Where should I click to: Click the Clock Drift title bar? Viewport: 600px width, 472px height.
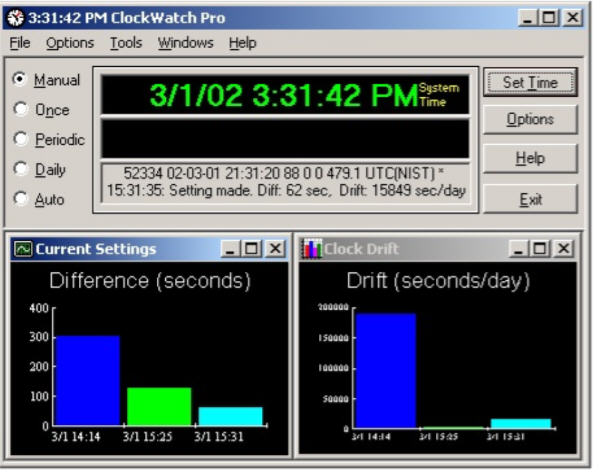click(x=438, y=249)
